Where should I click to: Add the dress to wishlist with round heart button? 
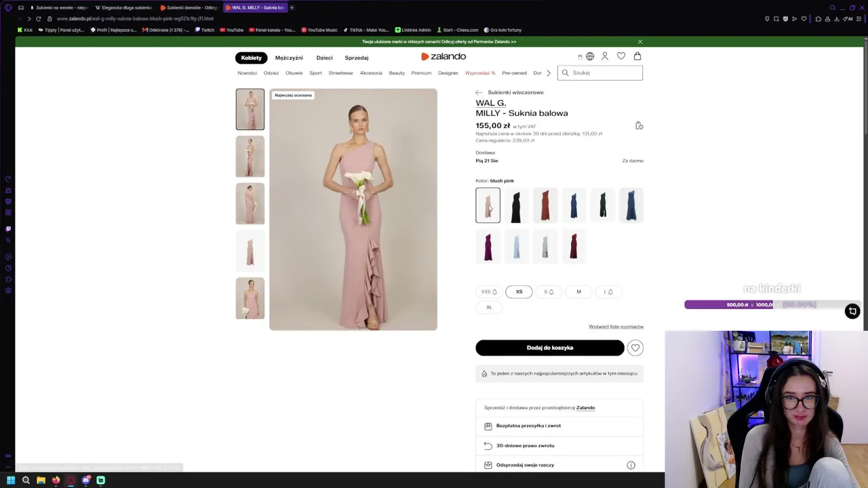coord(635,348)
